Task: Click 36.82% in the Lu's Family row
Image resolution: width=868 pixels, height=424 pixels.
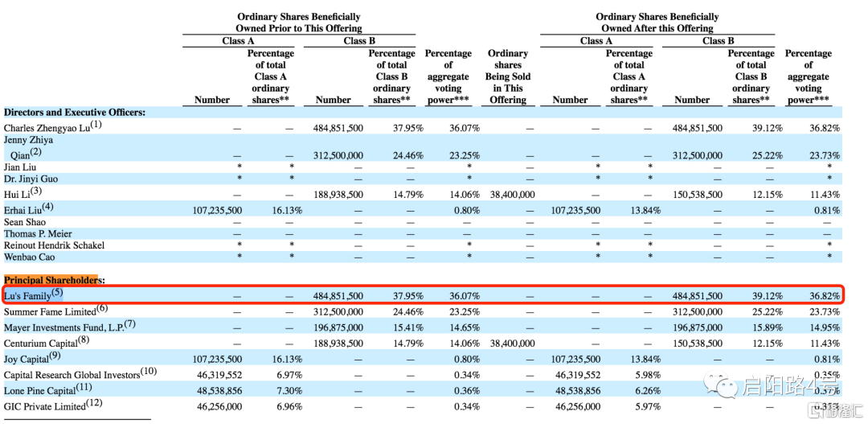Action: tap(825, 297)
